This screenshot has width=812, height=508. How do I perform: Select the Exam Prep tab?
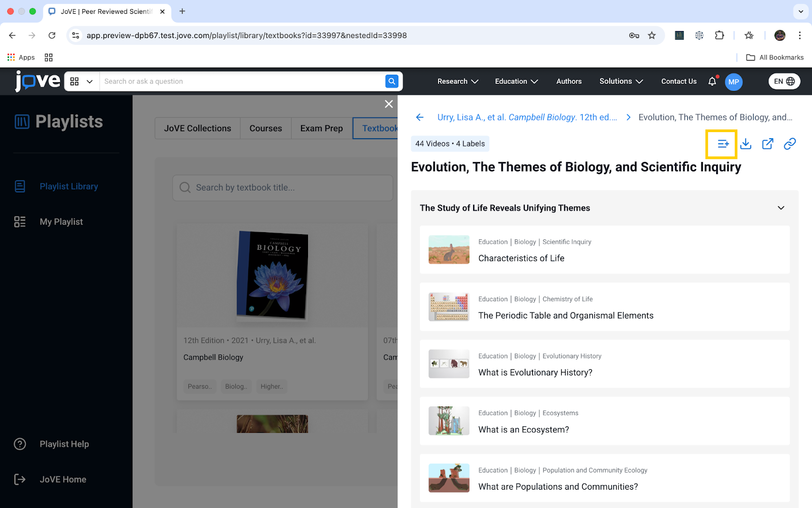[321, 129]
